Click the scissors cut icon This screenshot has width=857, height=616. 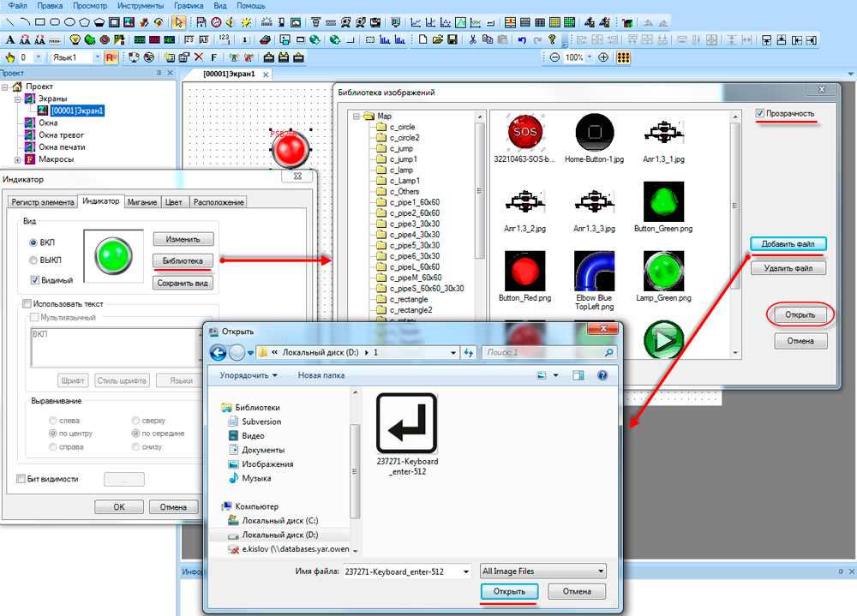472,39
